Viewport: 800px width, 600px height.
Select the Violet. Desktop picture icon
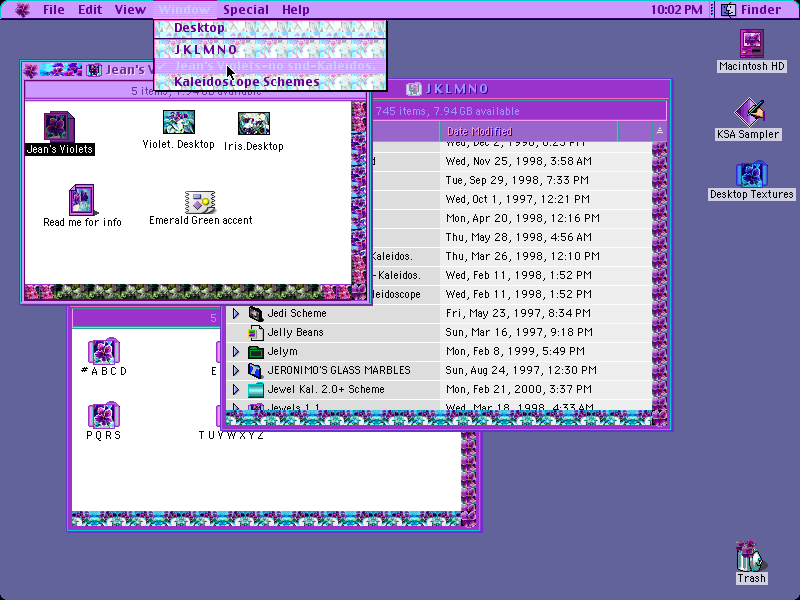[x=179, y=122]
